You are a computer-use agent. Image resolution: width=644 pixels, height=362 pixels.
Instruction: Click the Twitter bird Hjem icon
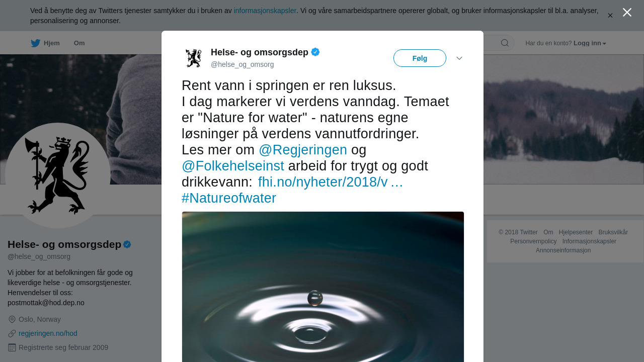(x=36, y=43)
